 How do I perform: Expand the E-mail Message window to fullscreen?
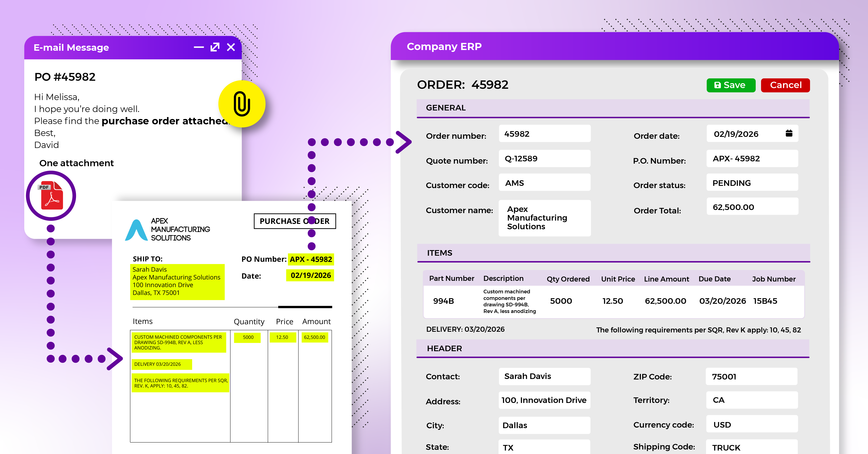tap(215, 47)
